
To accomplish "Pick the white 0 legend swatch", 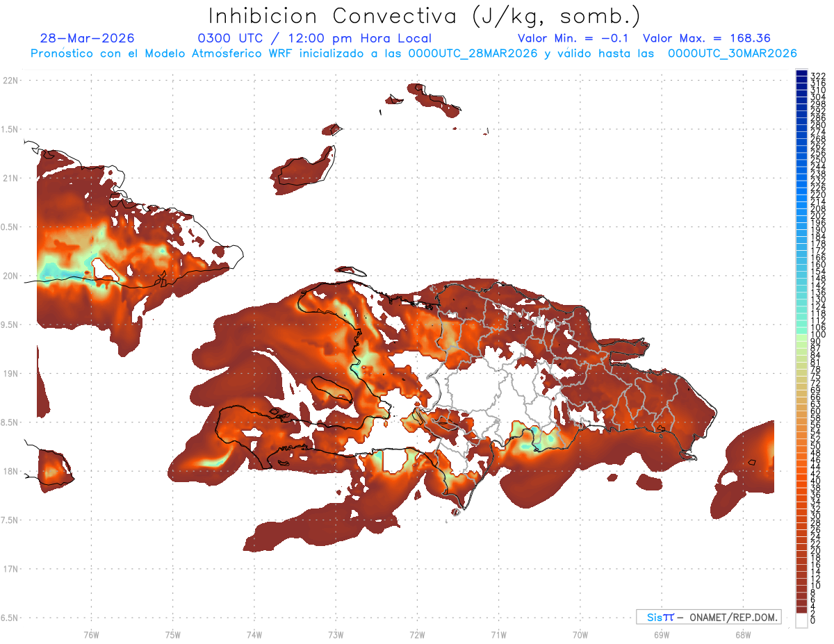I will coord(801,620).
